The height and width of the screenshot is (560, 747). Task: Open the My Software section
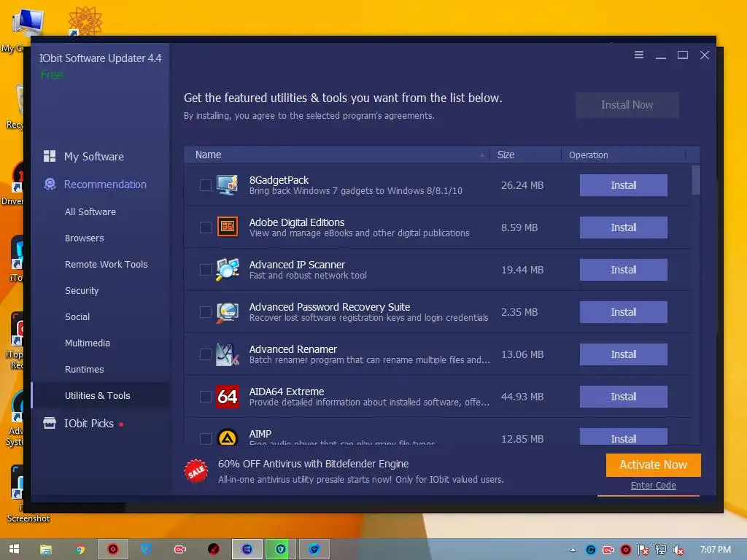[x=94, y=157]
